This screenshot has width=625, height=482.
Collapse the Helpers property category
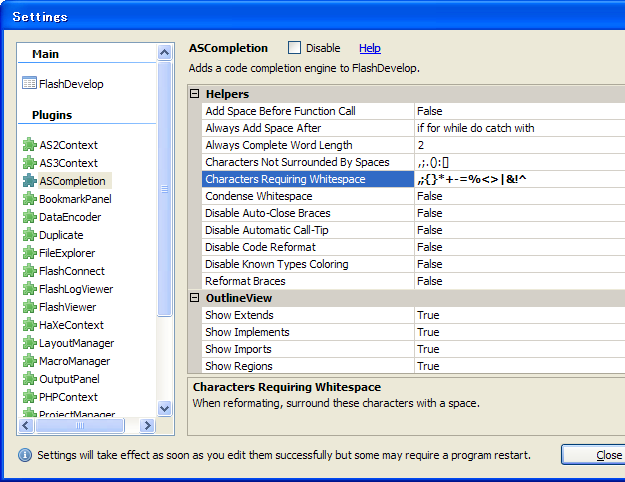click(195, 94)
